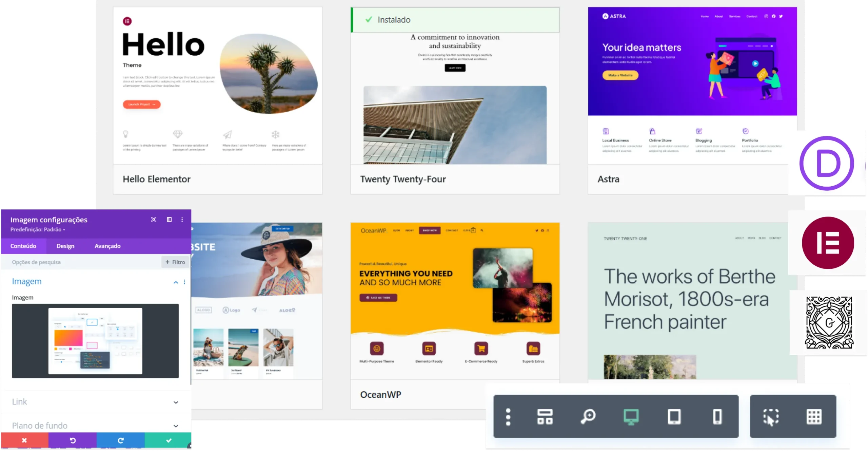Click the click-mode selection cursor icon
The height and width of the screenshot is (451, 868).
771,417
